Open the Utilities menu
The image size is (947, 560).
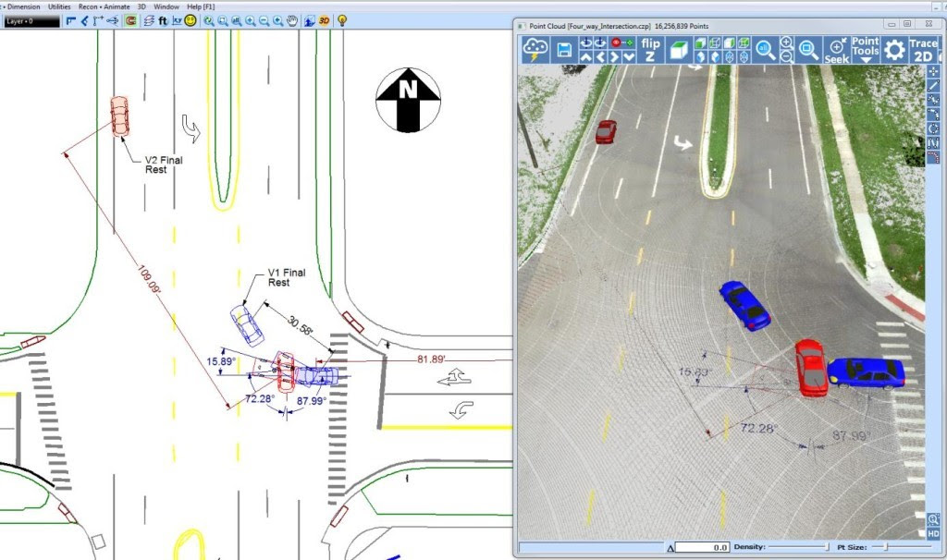59,6
